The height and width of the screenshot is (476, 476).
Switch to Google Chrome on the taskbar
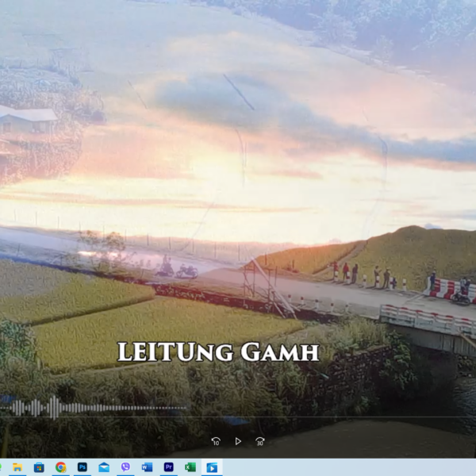click(x=61, y=467)
